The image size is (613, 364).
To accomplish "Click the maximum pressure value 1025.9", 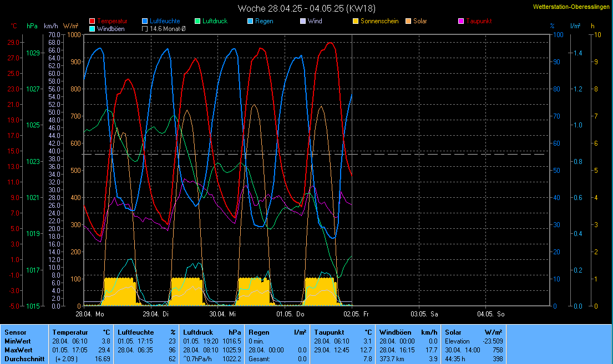I will click(232, 350).
